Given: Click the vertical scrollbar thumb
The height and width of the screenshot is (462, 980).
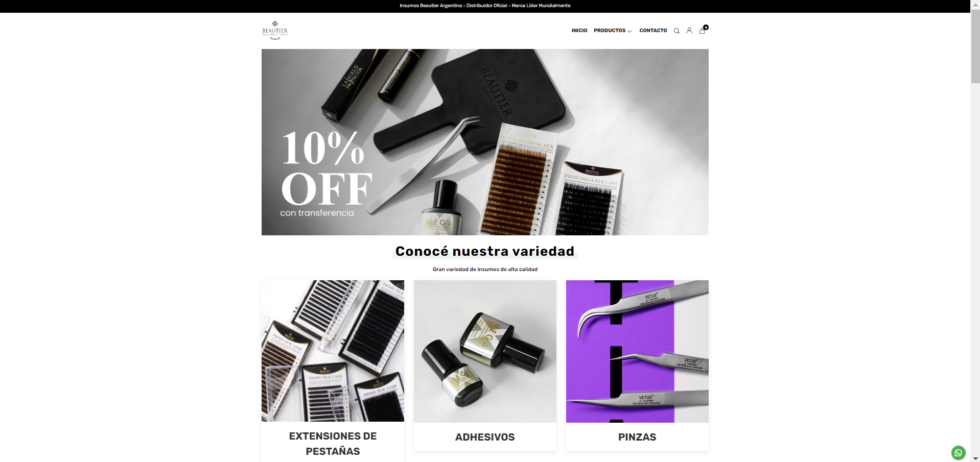Looking at the screenshot, I should point(975,46).
